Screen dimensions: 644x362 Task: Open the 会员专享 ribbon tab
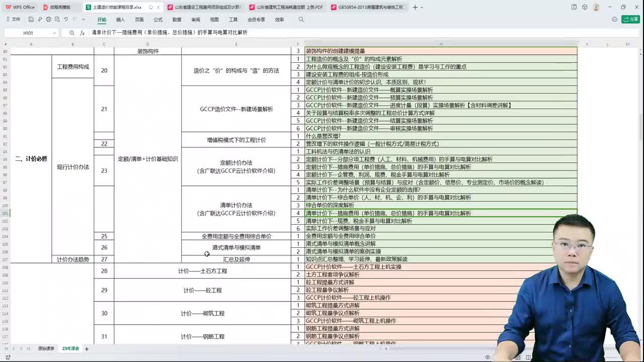point(256,19)
